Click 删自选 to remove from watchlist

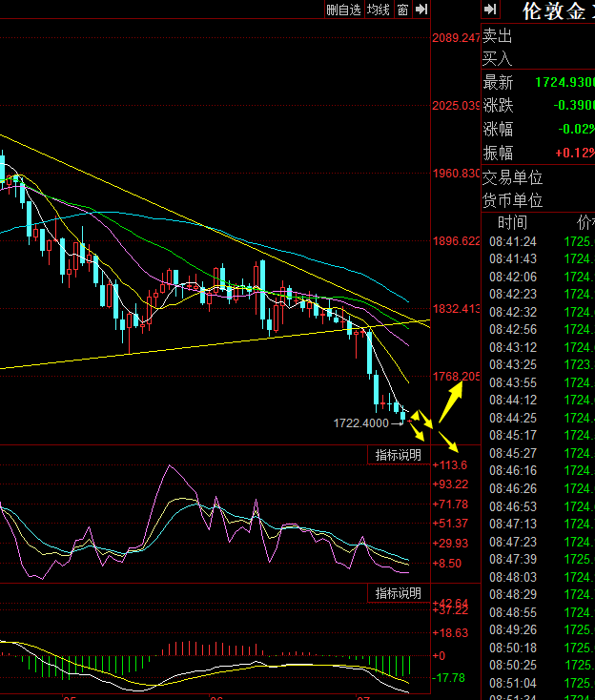343,10
